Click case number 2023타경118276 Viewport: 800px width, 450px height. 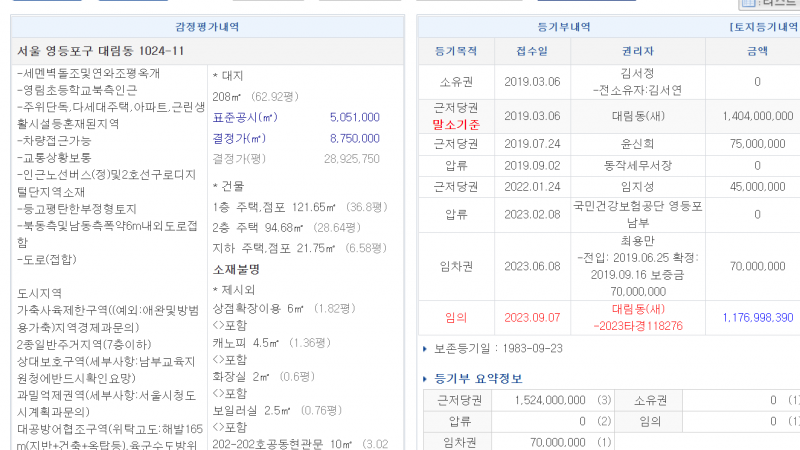click(637, 325)
